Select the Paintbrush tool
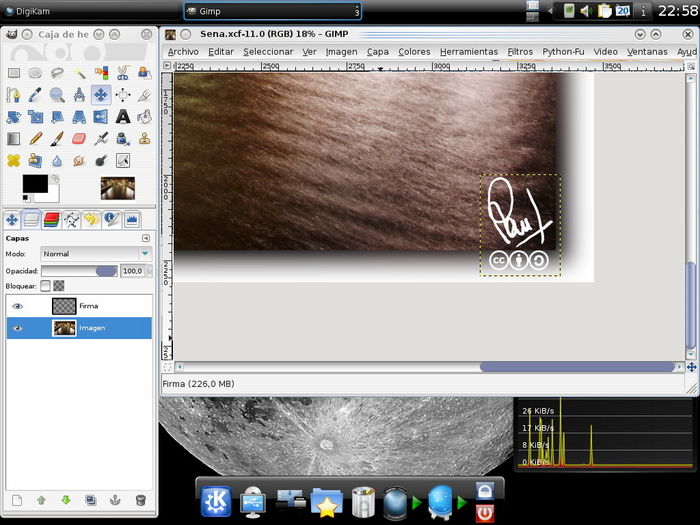 [57, 139]
